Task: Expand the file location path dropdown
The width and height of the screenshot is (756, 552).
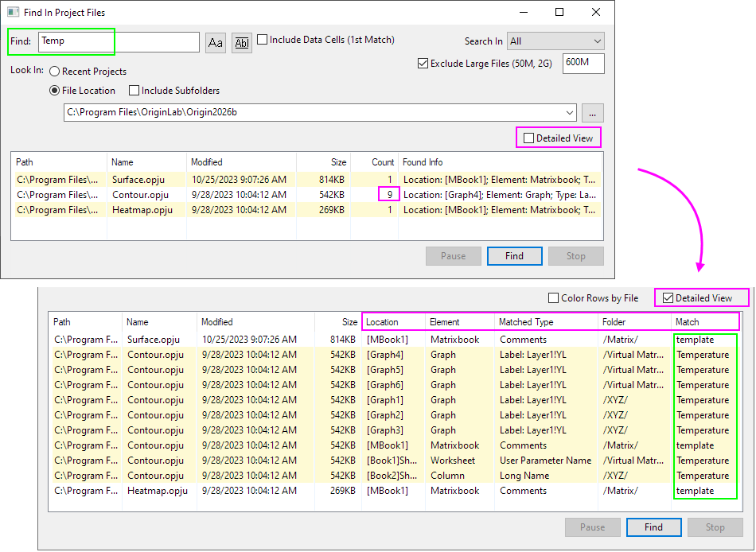Action: 570,113
